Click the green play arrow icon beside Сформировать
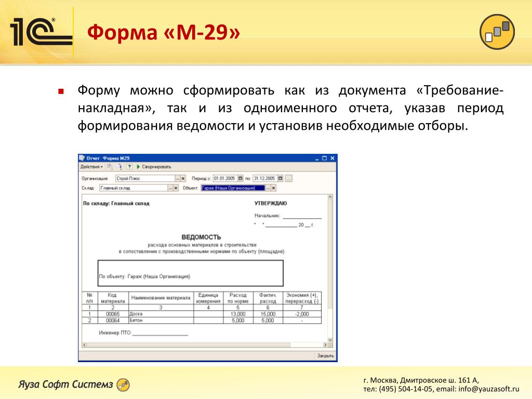 (138, 167)
